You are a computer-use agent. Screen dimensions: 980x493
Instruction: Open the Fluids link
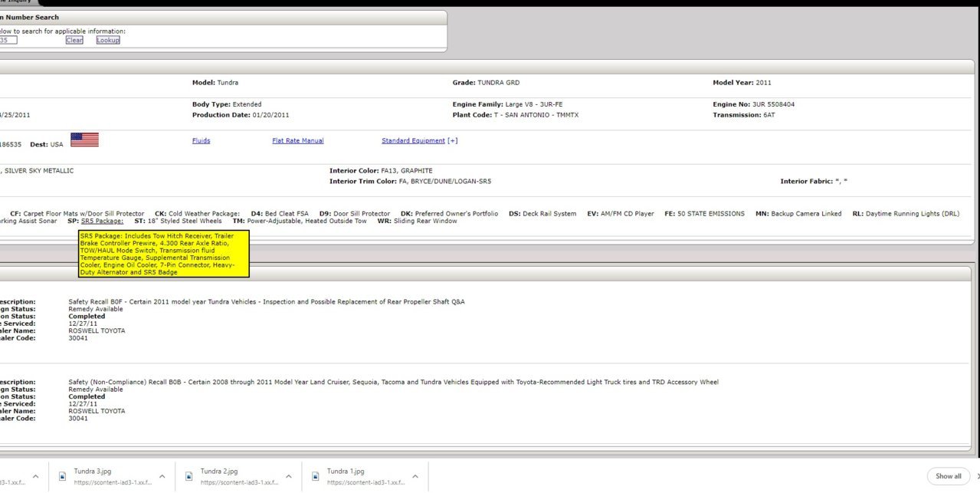click(x=201, y=141)
